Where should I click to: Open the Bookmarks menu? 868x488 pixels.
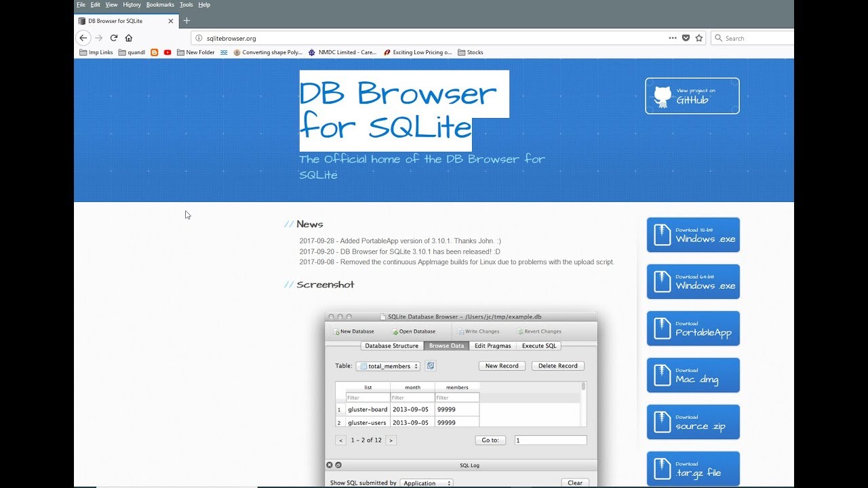[160, 5]
